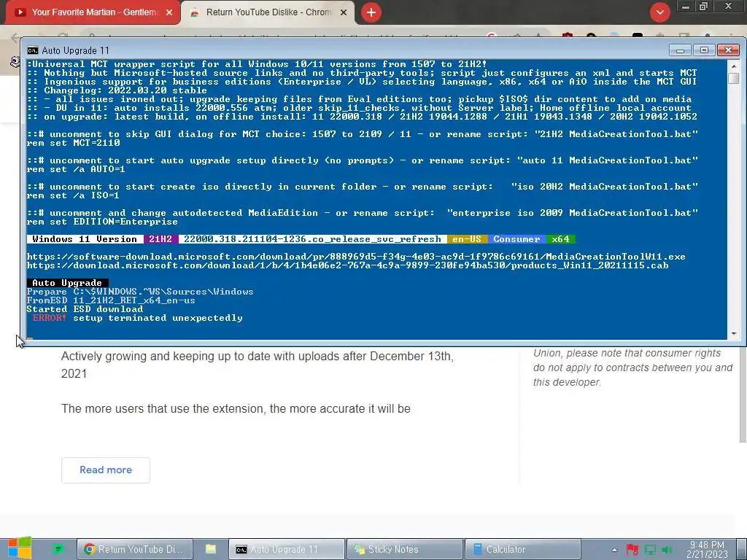Viewport: 747px width, 560px height.
Task: Click 'rem set /a ISO=1' line
Action: (73, 195)
